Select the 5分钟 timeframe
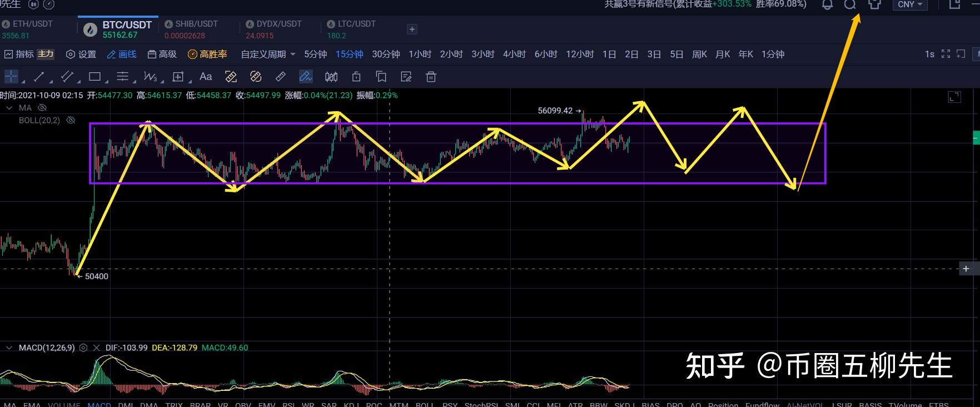 315,54
